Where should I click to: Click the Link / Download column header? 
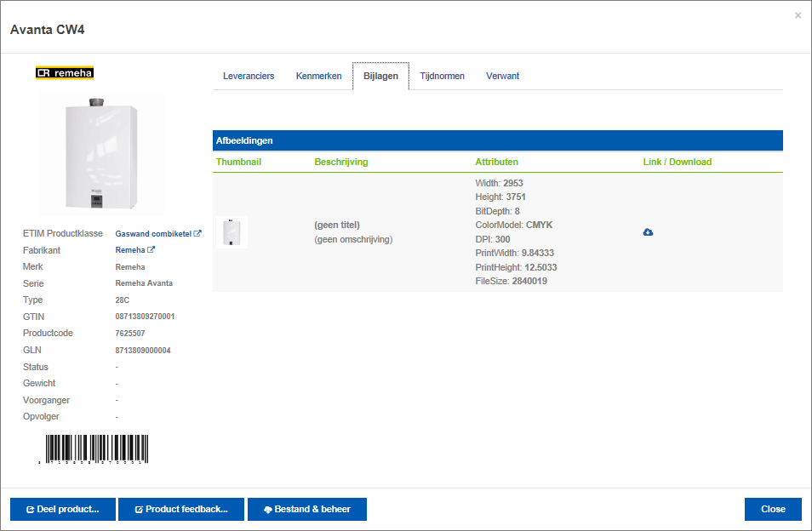[x=677, y=162]
